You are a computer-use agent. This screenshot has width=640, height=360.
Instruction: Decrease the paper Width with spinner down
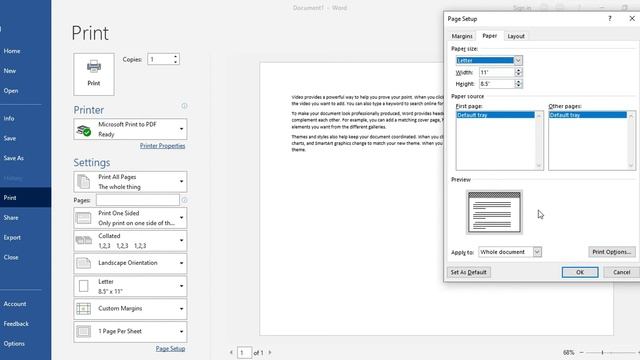click(x=518, y=75)
